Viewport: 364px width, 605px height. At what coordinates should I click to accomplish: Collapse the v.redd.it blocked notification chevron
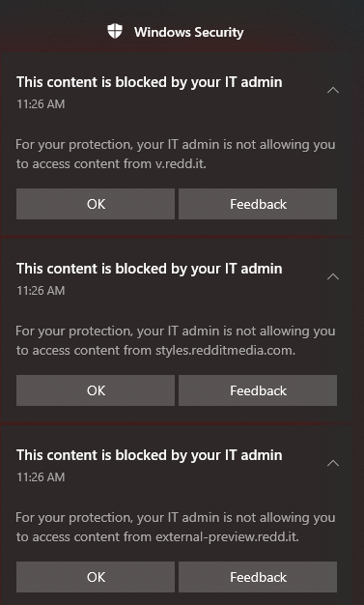pos(333,90)
